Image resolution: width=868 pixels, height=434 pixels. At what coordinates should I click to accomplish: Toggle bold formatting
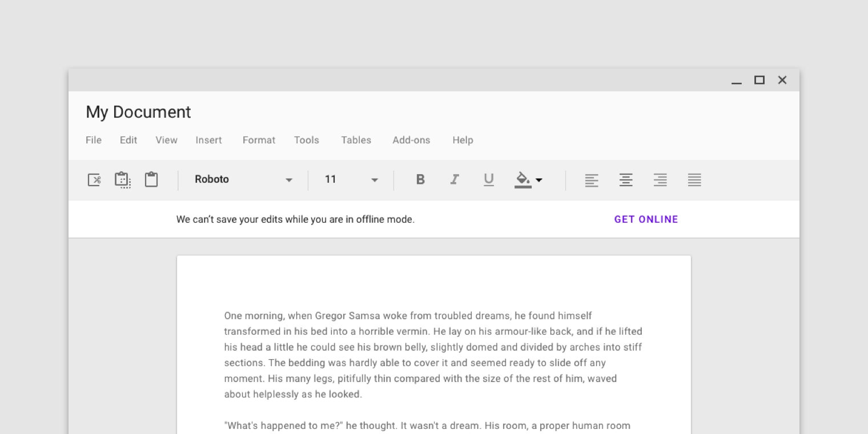click(x=420, y=180)
